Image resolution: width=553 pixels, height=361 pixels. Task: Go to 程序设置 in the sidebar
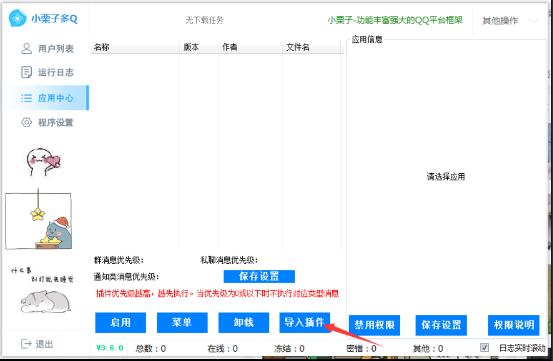(x=47, y=122)
